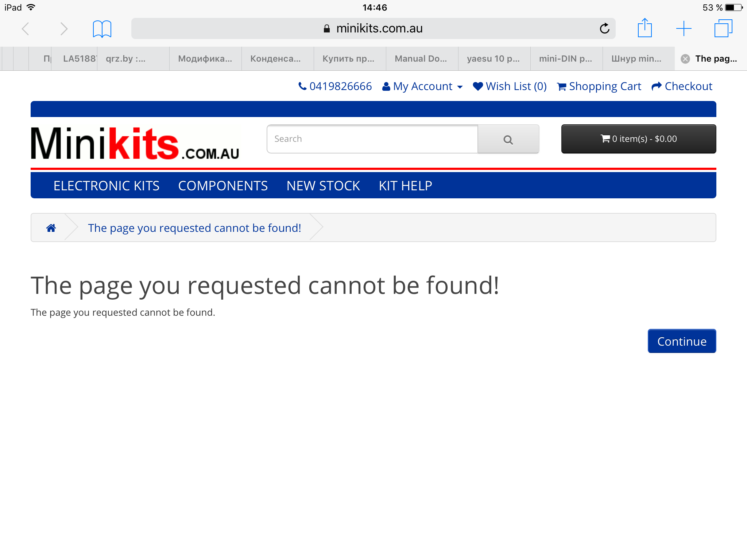Viewport: 747px width, 560px height.
Task: Open the tab overview icon
Action: coord(723,28)
